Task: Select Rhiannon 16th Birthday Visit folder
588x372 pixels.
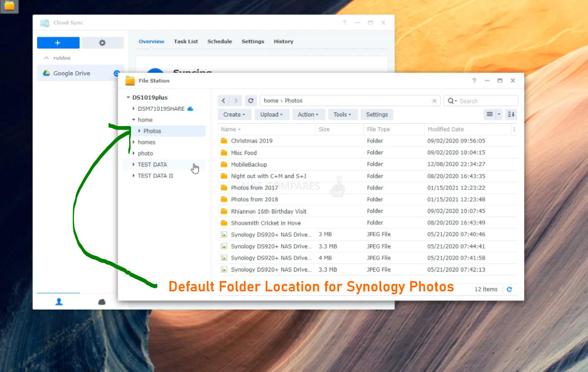Action: point(367,211)
